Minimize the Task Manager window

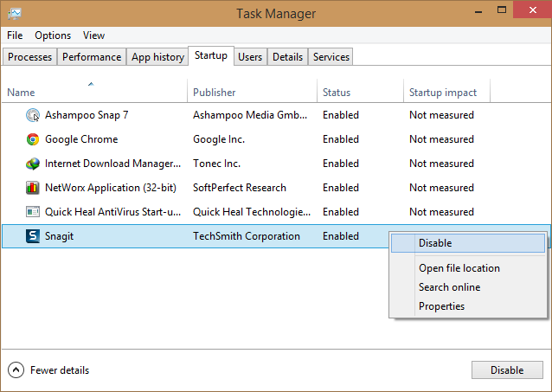pyautogui.click(x=478, y=10)
